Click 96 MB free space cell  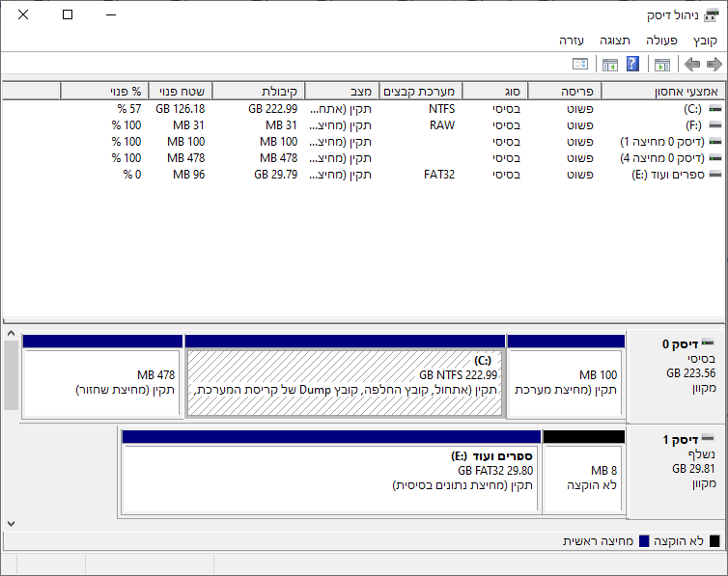pyautogui.click(x=188, y=175)
